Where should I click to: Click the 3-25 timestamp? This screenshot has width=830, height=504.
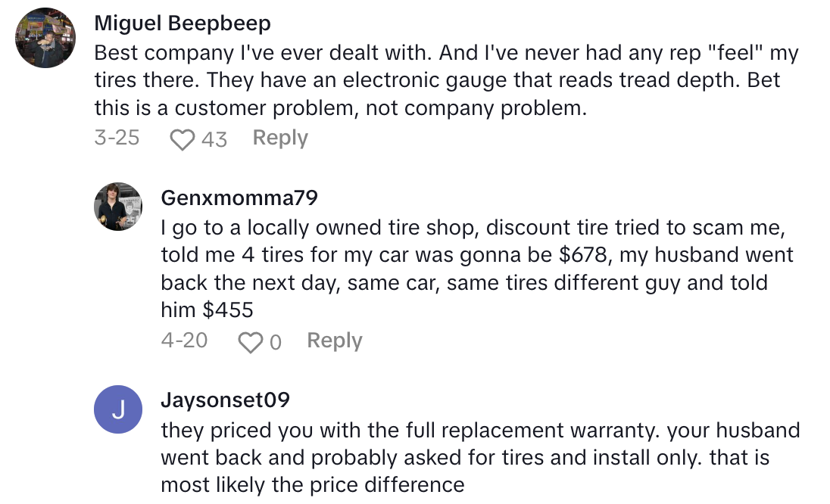pos(117,137)
